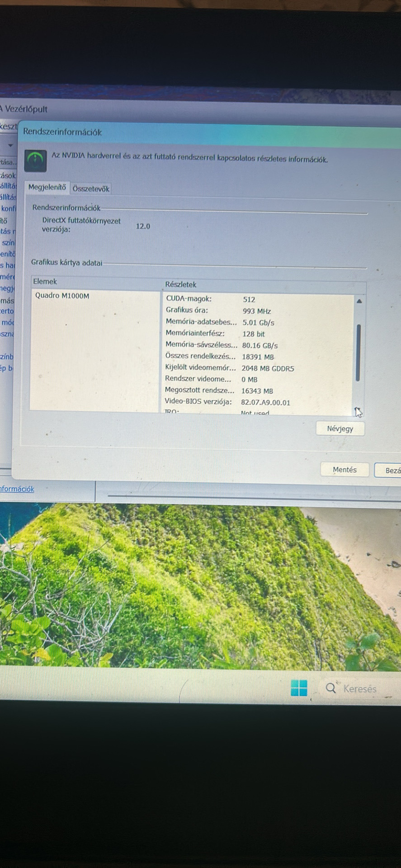Click scroll-up arrow in Részletek list
Screen dimensions: 401x868
(359, 301)
